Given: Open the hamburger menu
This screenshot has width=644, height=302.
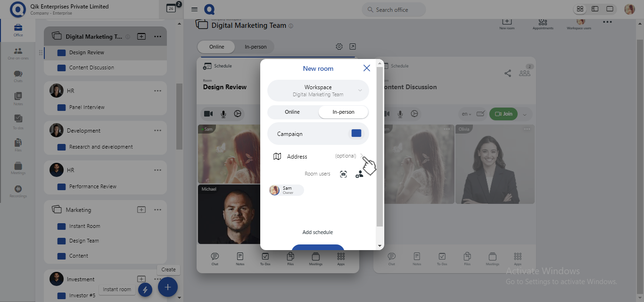Looking at the screenshot, I should (194, 9).
